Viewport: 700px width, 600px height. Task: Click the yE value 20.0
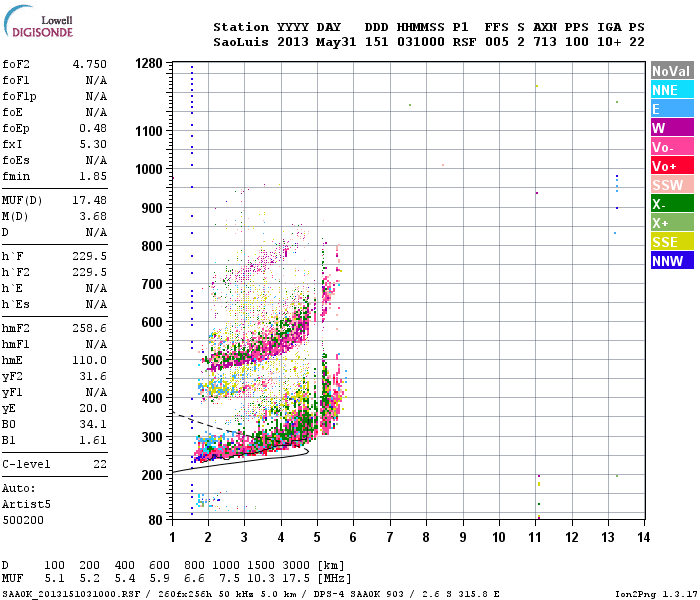point(93,408)
